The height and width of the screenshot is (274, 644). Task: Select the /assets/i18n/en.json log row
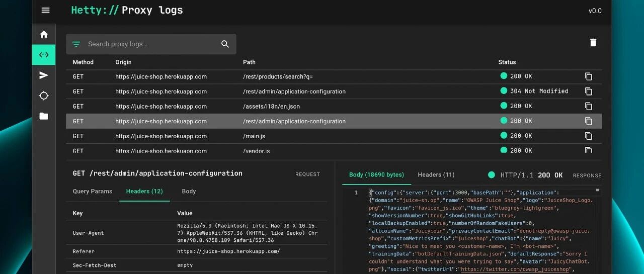[x=334, y=106]
